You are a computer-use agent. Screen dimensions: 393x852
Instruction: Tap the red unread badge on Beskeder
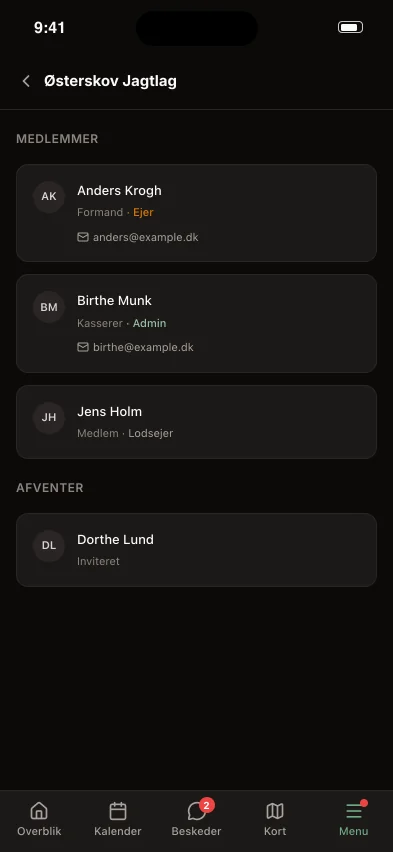pos(206,805)
